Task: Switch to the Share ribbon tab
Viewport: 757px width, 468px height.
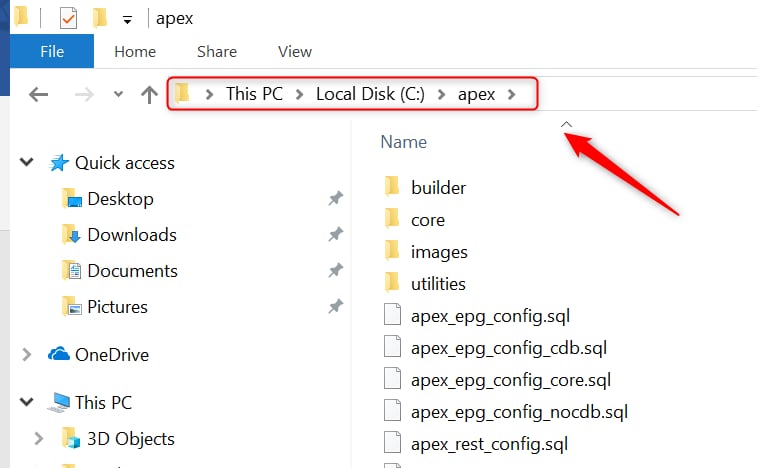Action: coord(217,51)
